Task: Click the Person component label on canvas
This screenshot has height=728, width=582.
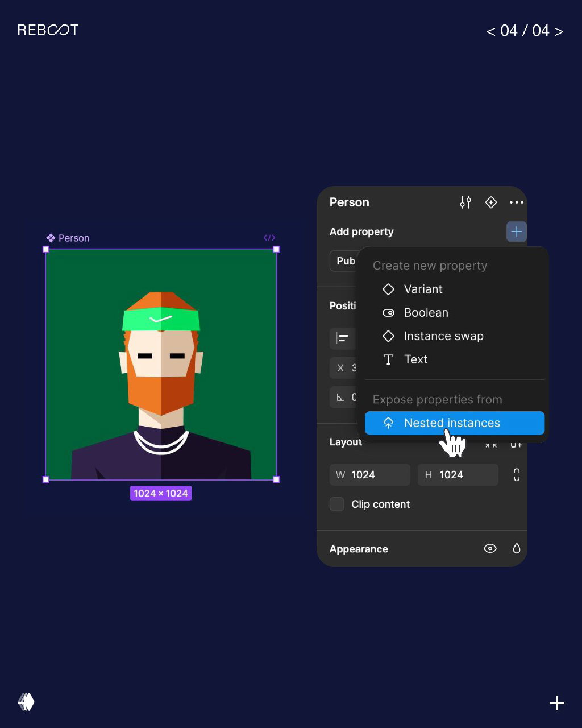Action: (68, 238)
